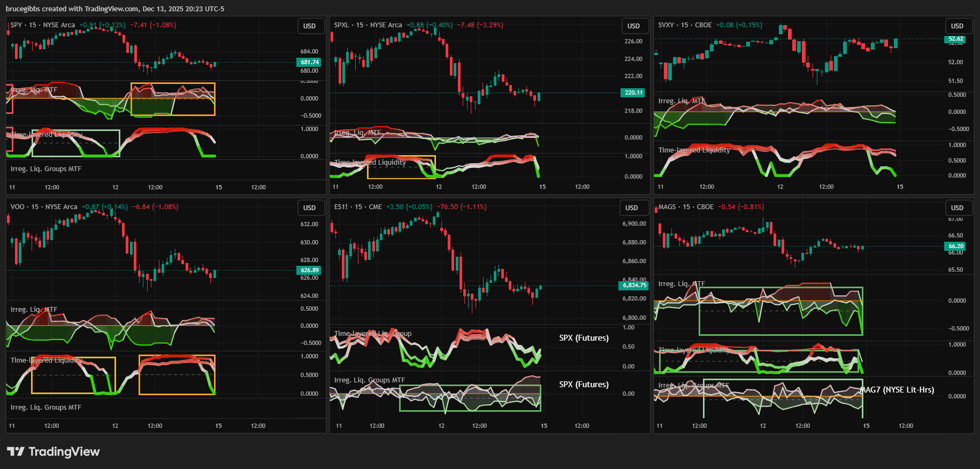
Task: Click Time-layered Liquidity indicator label on SVXY
Action: coord(694,150)
